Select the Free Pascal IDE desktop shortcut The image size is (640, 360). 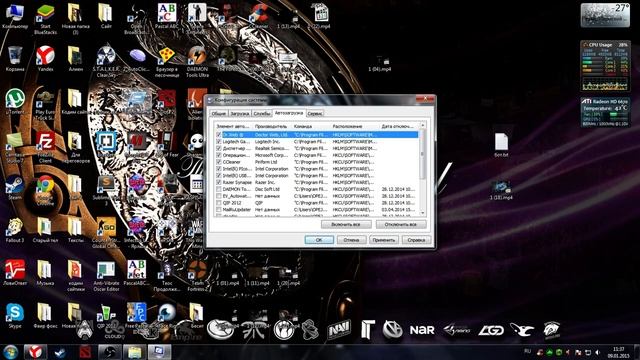136,318
